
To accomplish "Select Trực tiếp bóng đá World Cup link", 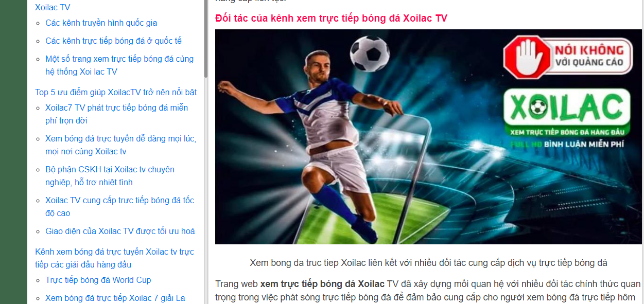I will tap(98, 280).
